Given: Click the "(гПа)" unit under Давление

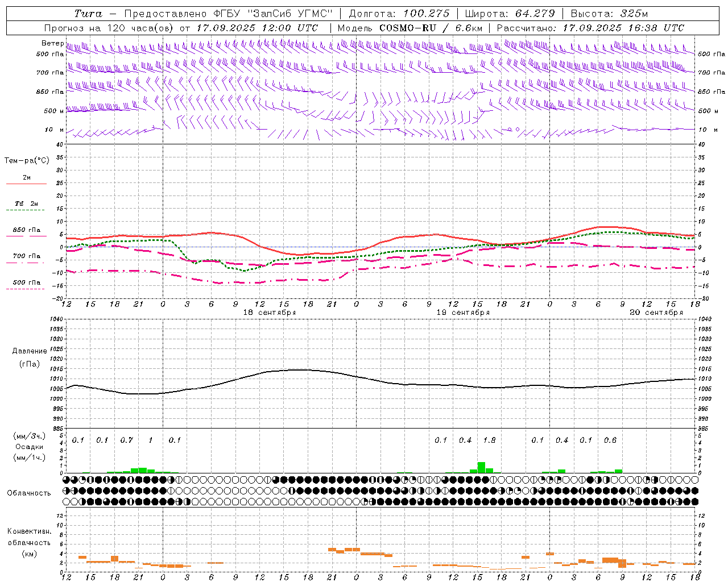Looking at the screenshot, I should [30, 364].
